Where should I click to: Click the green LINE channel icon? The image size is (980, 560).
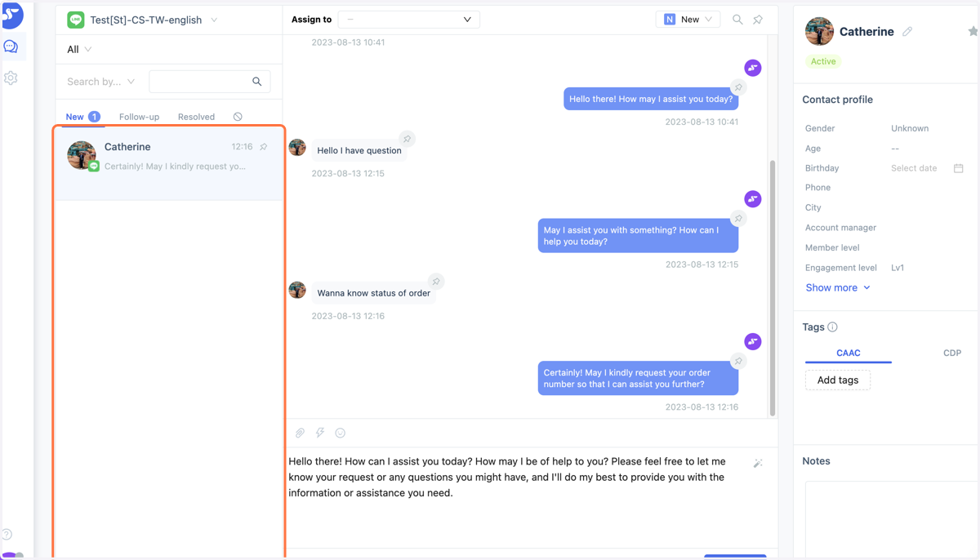(x=76, y=20)
